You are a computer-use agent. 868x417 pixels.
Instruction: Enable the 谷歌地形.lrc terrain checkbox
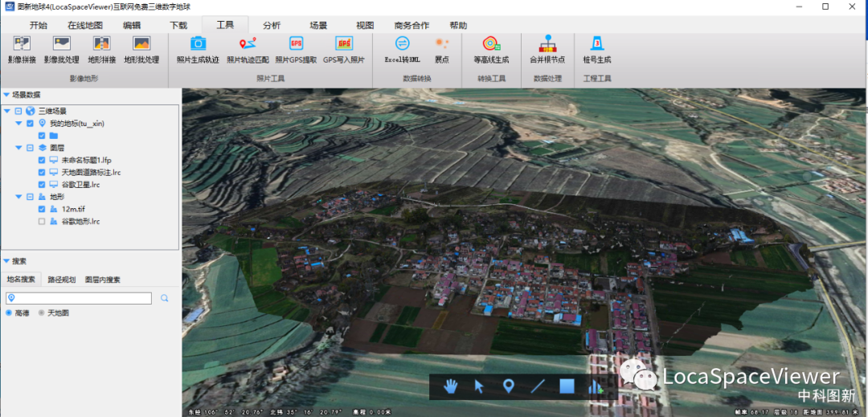(x=42, y=221)
